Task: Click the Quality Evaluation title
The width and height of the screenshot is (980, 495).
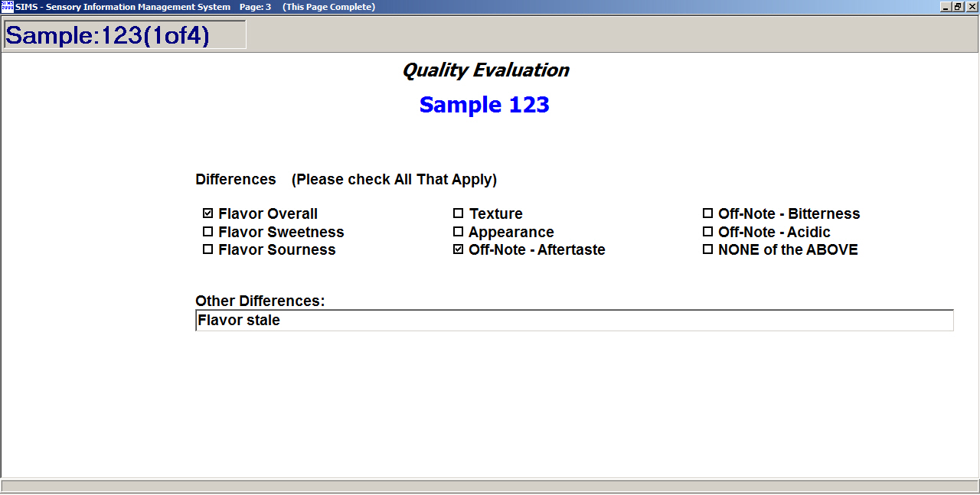Action: (x=485, y=70)
